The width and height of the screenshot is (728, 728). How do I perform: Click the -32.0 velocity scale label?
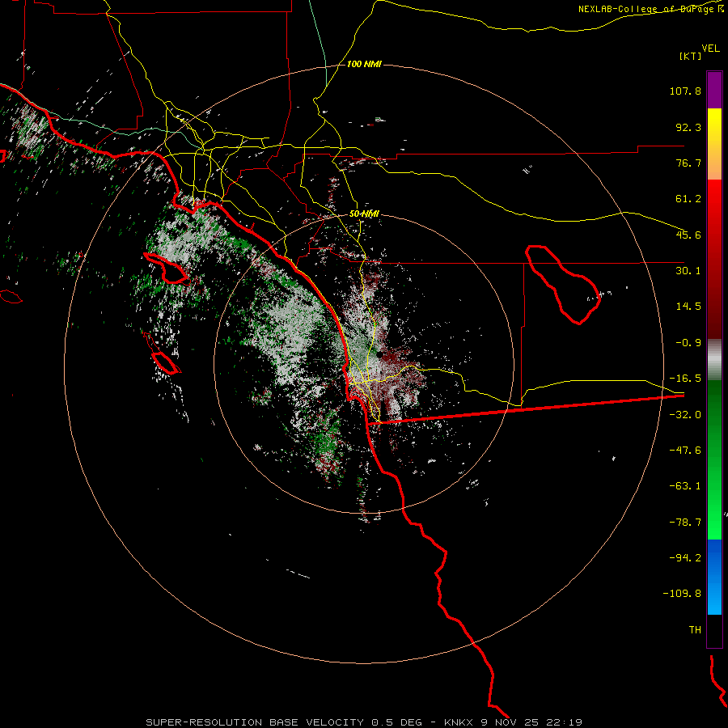click(685, 415)
